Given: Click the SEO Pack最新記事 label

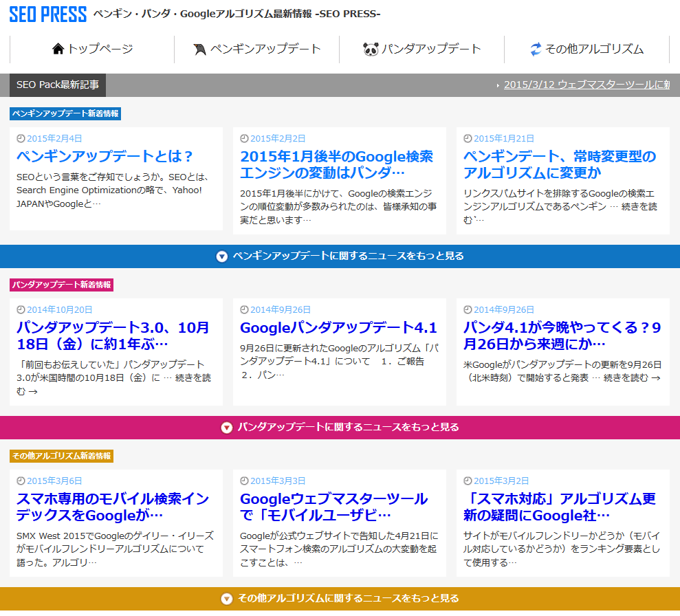Looking at the screenshot, I should coord(58,85).
